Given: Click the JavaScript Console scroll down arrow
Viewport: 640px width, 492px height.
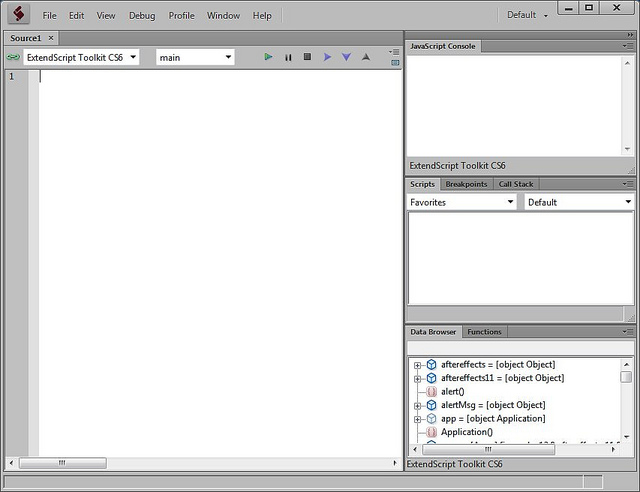Looking at the screenshot, I should point(627,149).
